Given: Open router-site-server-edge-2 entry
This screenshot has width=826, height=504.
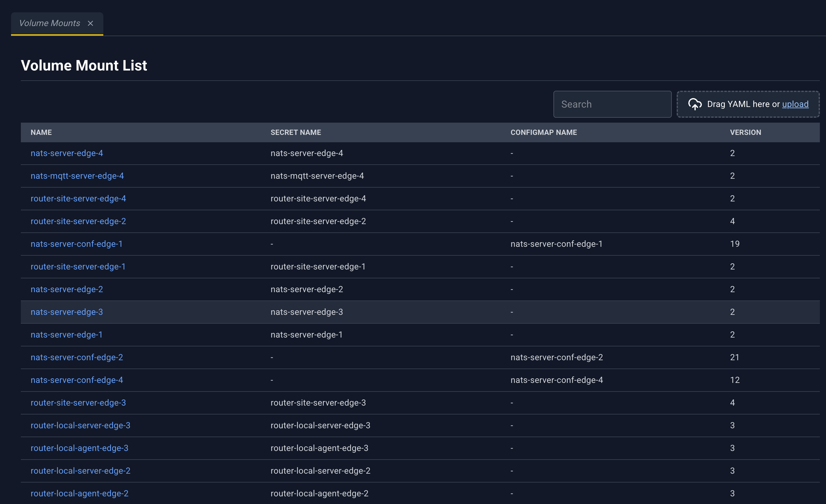Looking at the screenshot, I should 78,221.
